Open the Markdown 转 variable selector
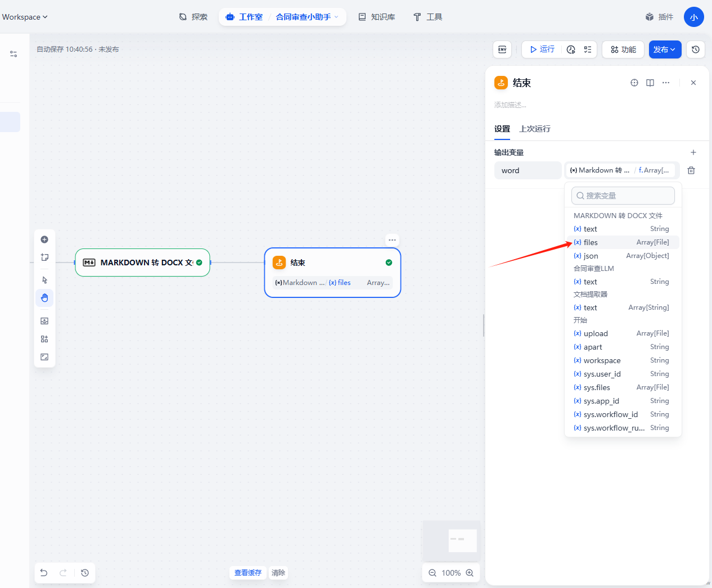 pyautogui.click(x=622, y=170)
